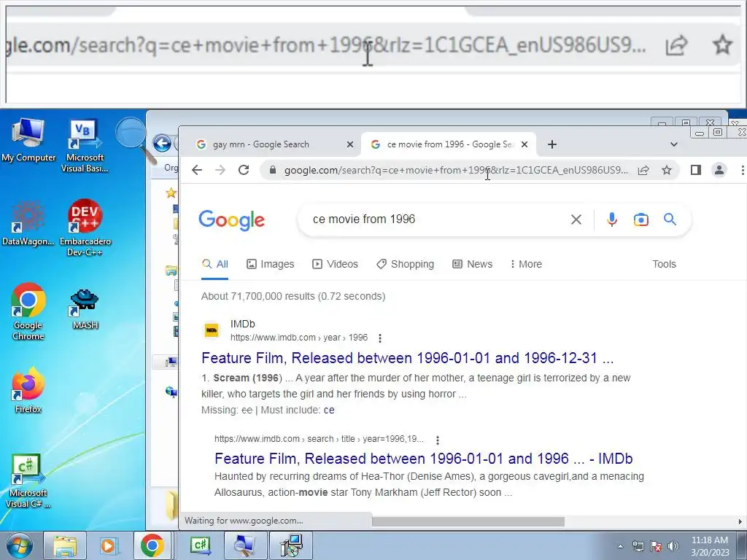Open Windows Explorer from taskbar
Viewport: 747px width, 560px height.
(65, 545)
